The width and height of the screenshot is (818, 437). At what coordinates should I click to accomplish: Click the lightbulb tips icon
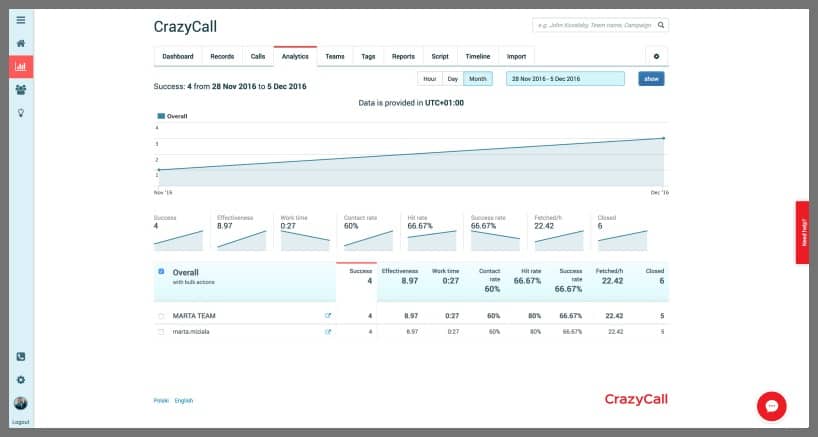(20, 112)
